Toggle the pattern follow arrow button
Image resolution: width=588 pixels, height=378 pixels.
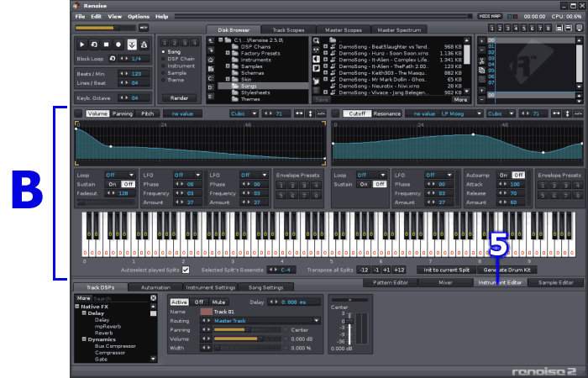(x=132, y=45)
